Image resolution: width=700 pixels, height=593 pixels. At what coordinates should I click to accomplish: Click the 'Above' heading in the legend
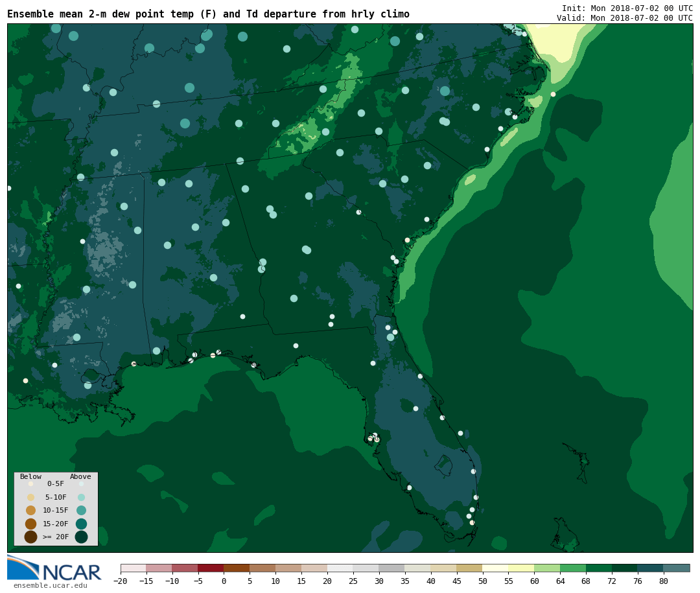tap(80, 476)
